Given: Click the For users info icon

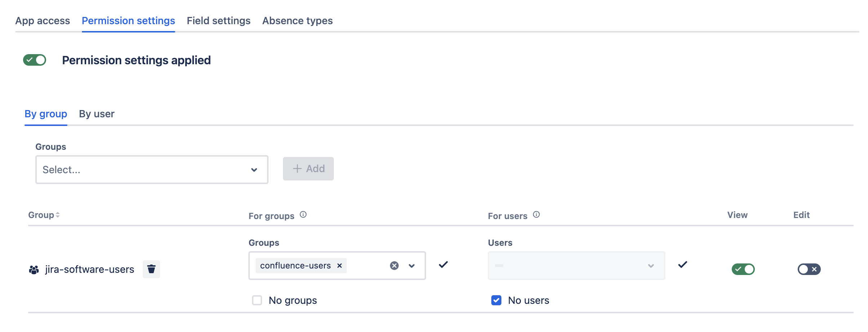Looking at the screenshot, I should (536, 215).
